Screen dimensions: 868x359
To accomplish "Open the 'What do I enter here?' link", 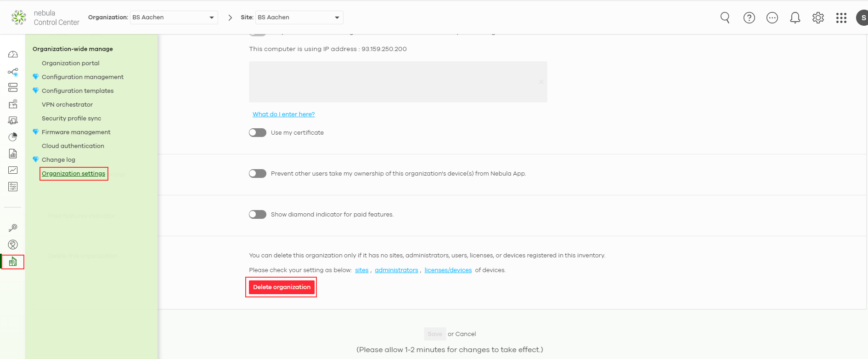I will tap(283, 114).
